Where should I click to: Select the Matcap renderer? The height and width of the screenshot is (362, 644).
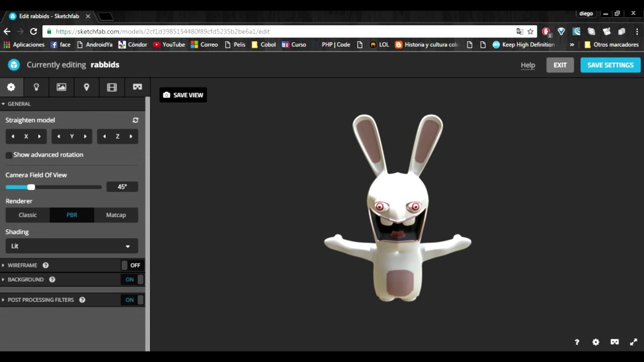[116, 215]
